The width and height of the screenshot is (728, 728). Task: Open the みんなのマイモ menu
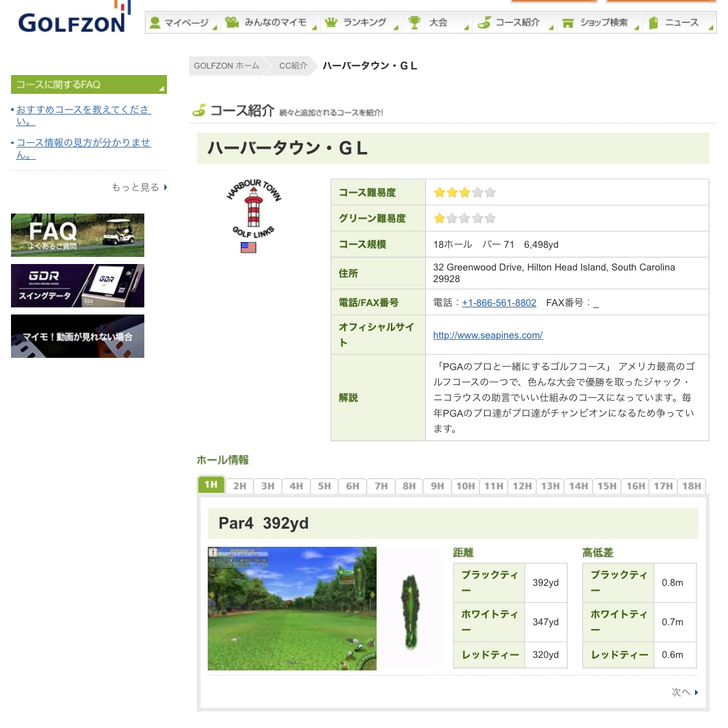(269, 22)
